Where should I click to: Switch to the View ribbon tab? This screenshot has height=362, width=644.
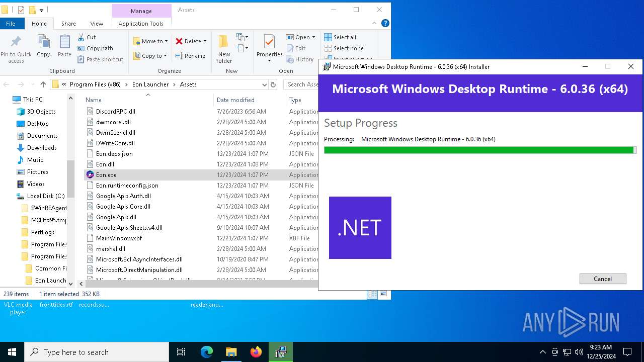pos(97,24)
